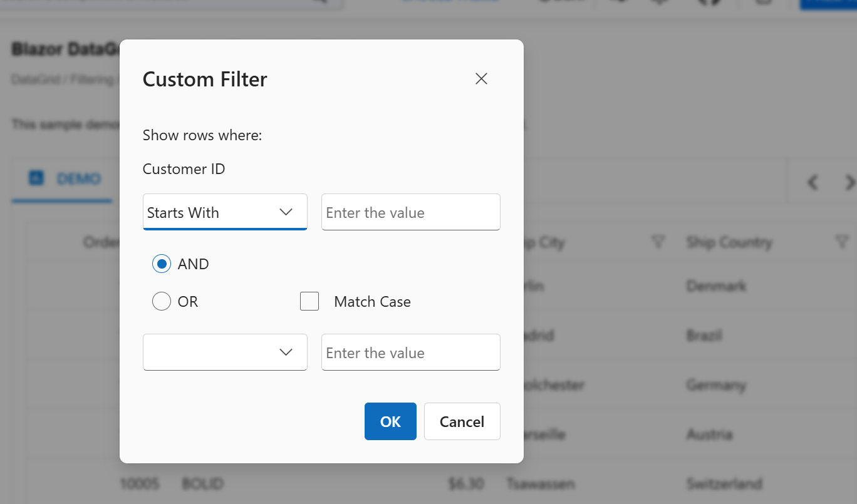Click the second dropdown's chevron arrow
Viewport: 857px width, 504px height.
tap(286, 352)
